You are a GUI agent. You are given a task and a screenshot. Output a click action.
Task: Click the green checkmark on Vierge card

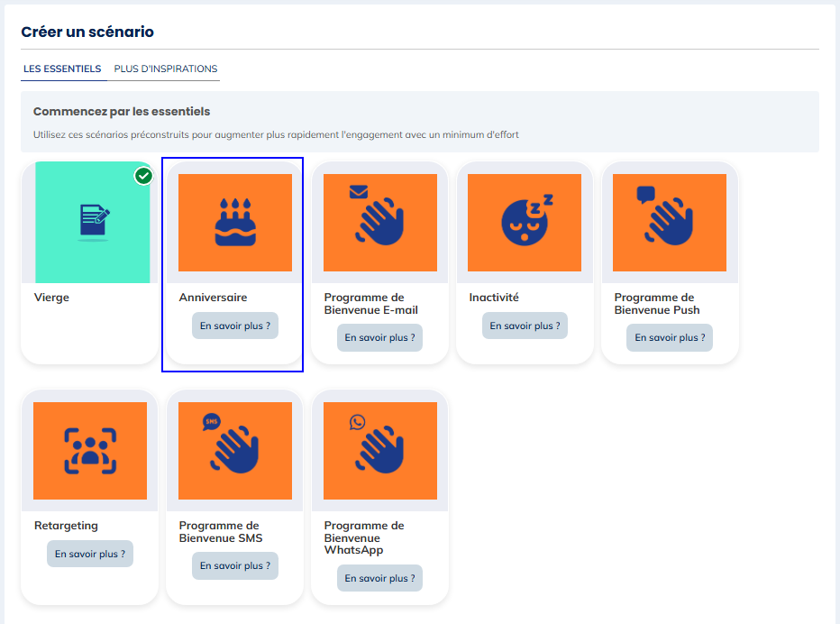point(143,176)
